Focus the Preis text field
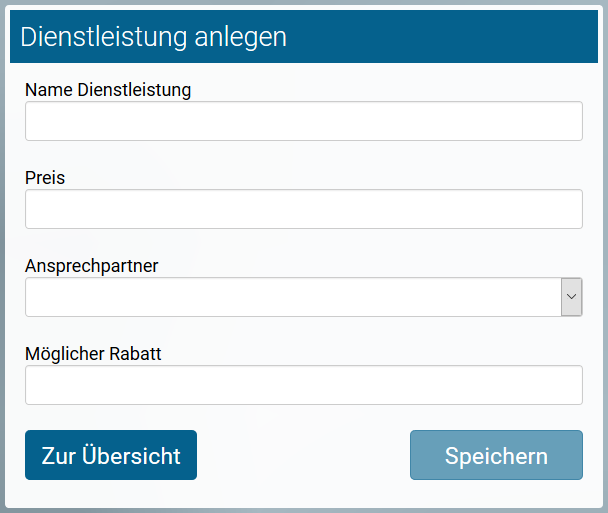The width and height of the screenshot is (608, 513). [x=303, y=209]
